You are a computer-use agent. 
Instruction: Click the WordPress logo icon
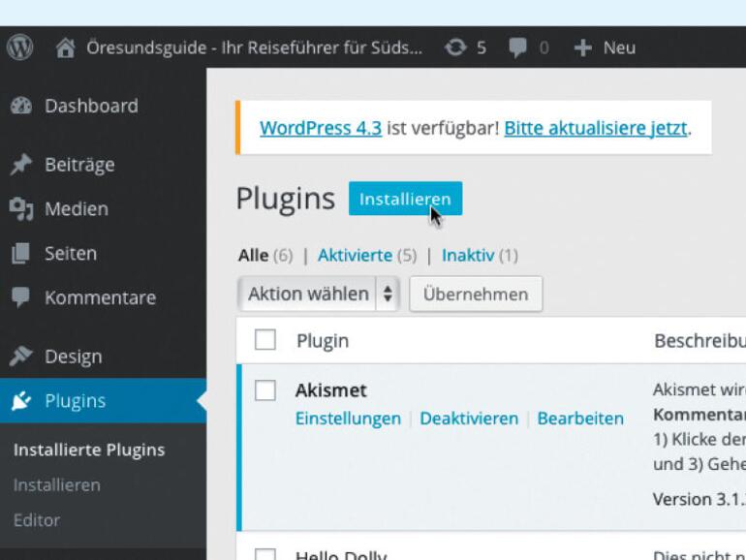coord(19,47)
